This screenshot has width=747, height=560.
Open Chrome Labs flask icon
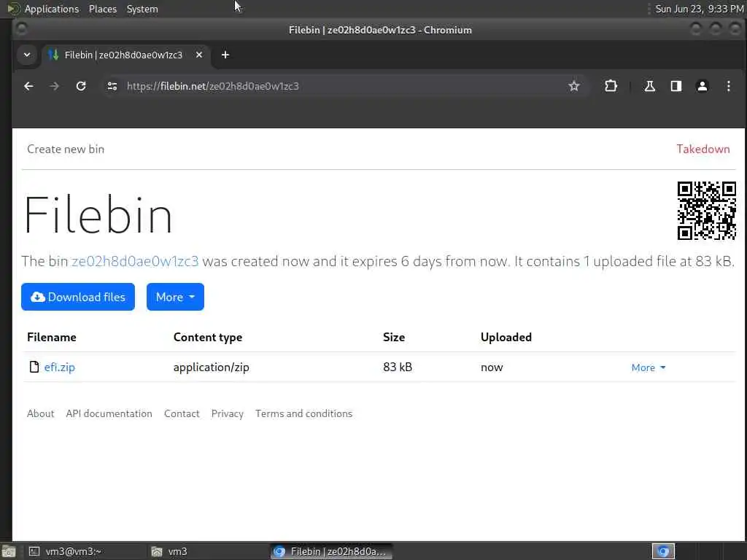click(649, 86)
